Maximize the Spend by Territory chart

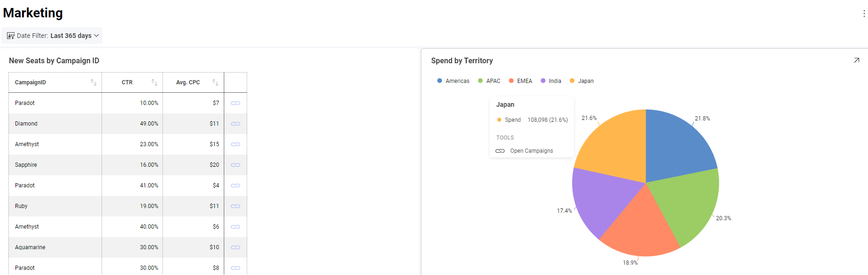[856, 60]
